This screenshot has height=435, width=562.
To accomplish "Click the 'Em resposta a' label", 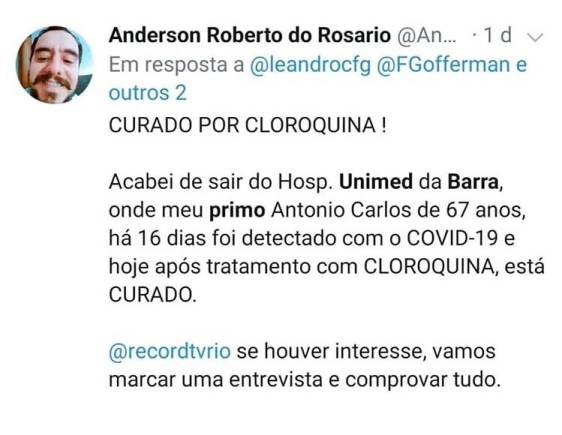I will coord(176,65).
